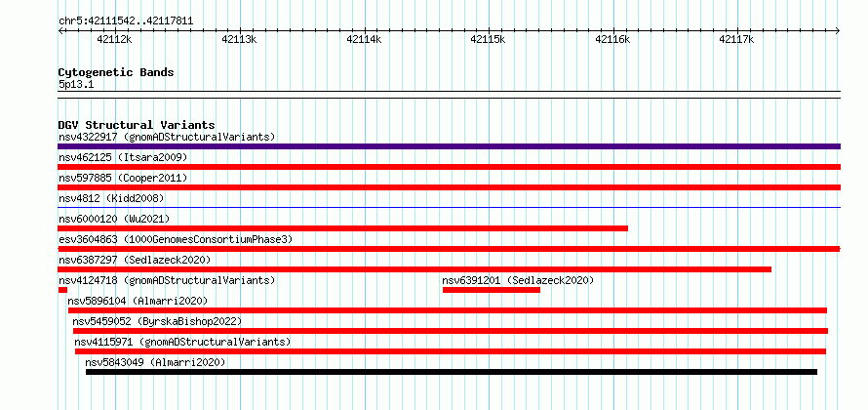Click the red nsv6391201 variant bar
Image resolution: width=868 pixels, height=410 pixels.
(492, 290)
